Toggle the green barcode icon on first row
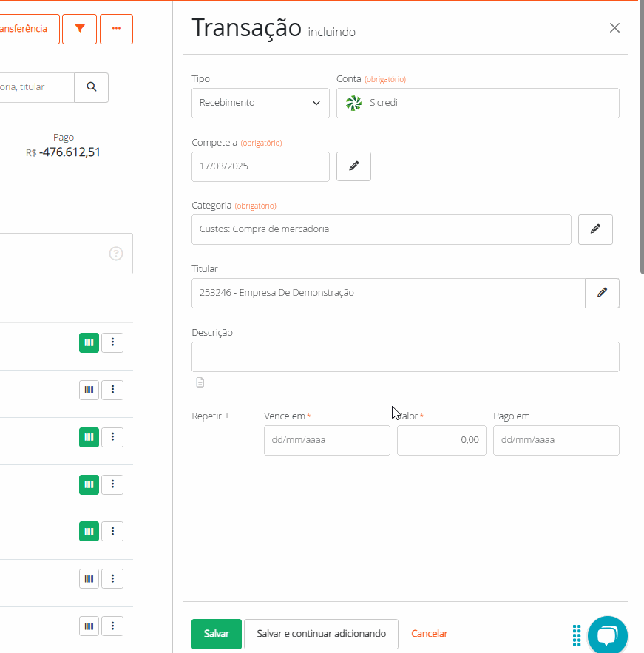This screenshot has height=653, width=644. pos(89,342)
